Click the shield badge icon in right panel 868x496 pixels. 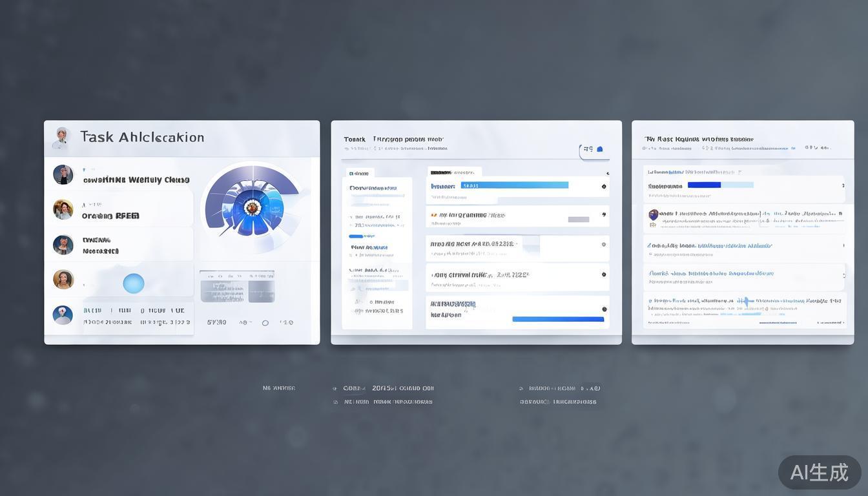coord(654,214)
